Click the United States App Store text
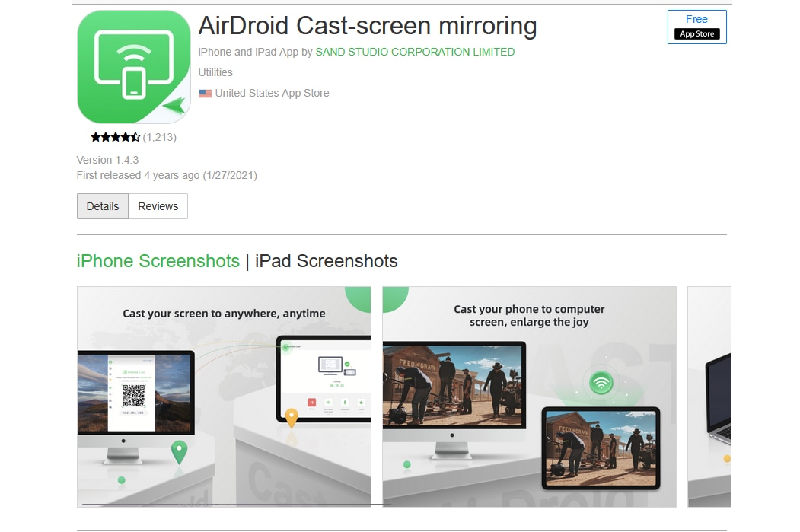The width and height of the screenshot is (800, 532). pyautogui.click(x=272, y=94)
